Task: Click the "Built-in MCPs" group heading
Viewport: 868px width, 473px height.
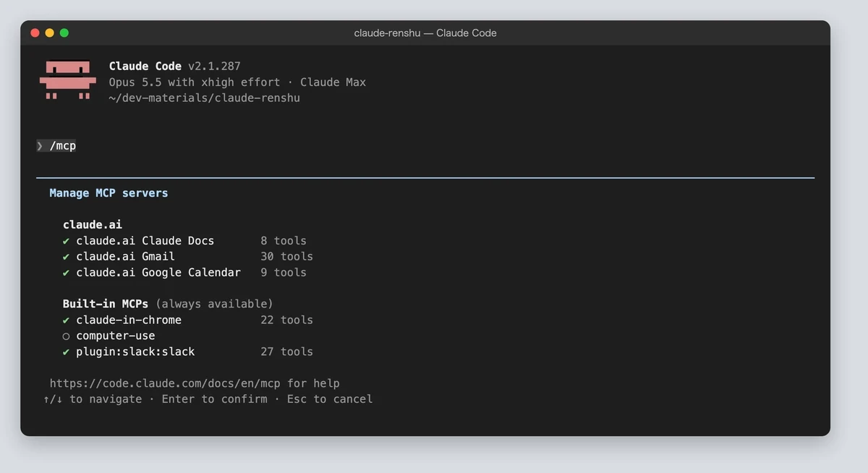Action: pos(106,304)
